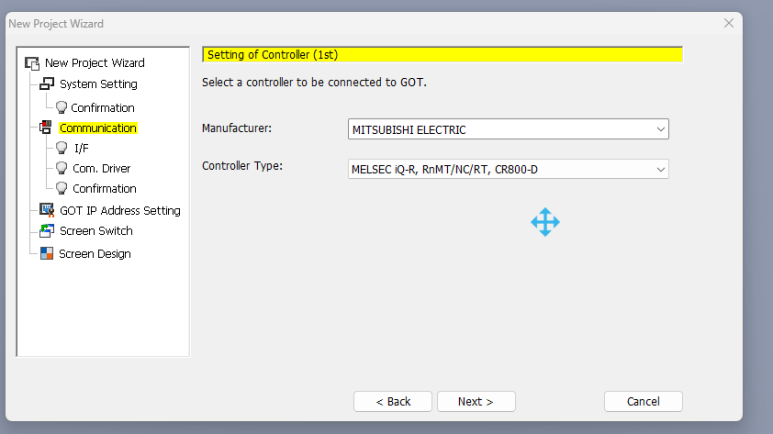This screenshot has height=434, width=773.
Task: Cancel the New Project Wizard
Action: pos(643,401)
